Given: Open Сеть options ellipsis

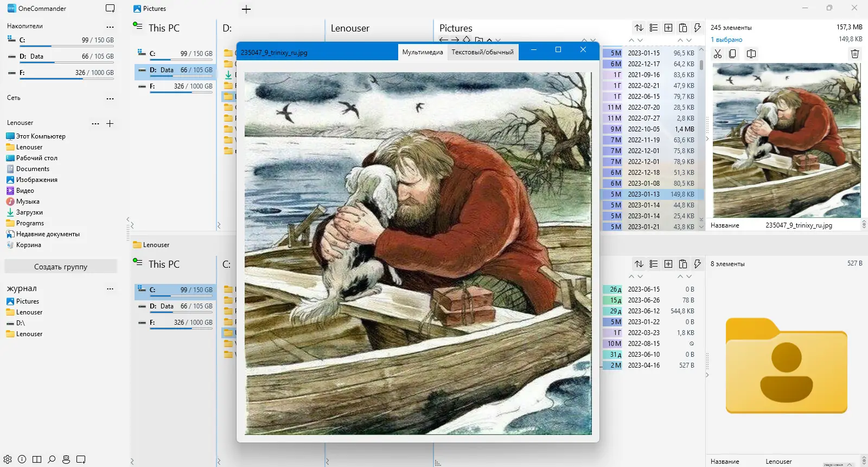Looking at the screenshot, I should [x=110, y=98].
